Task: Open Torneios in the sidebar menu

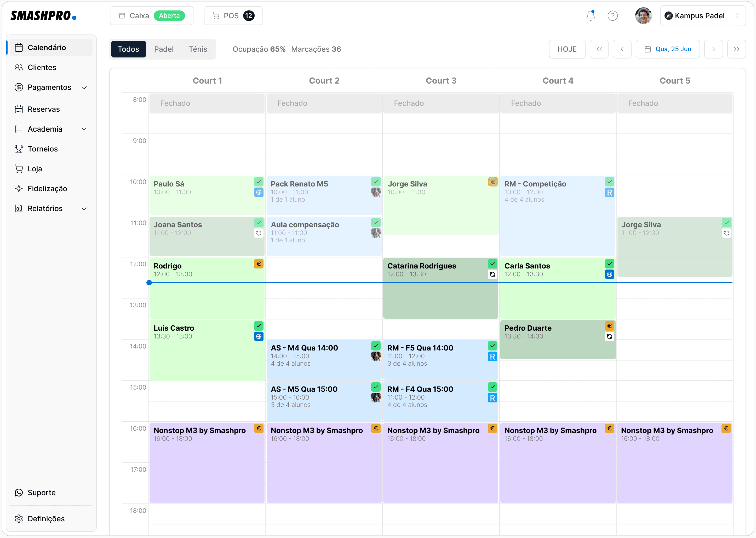Action: click(43, 149)
